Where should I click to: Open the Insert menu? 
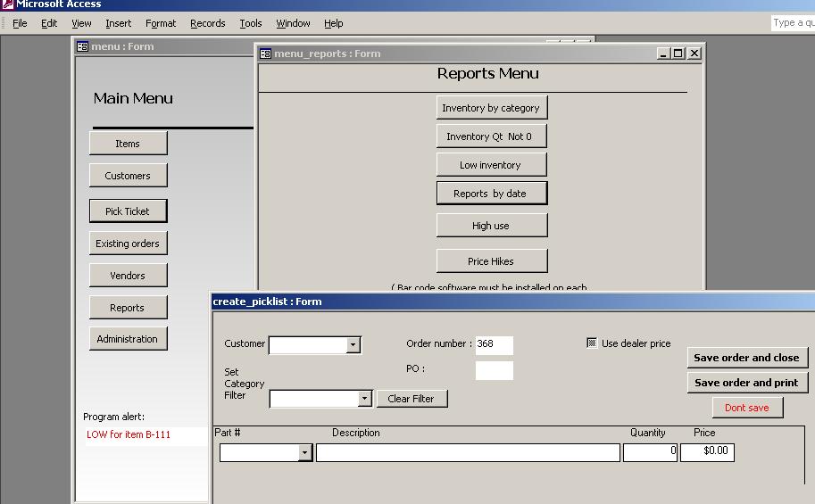click(x=119, y=23)
